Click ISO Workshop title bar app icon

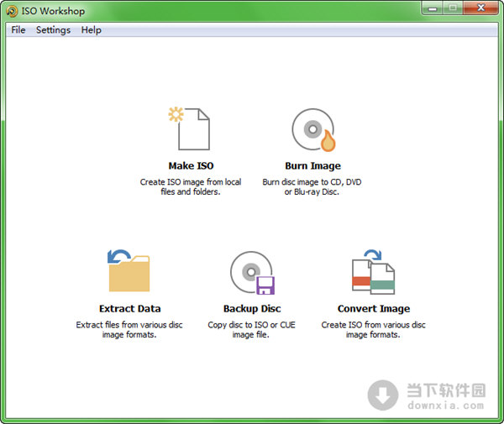[12, 11]
